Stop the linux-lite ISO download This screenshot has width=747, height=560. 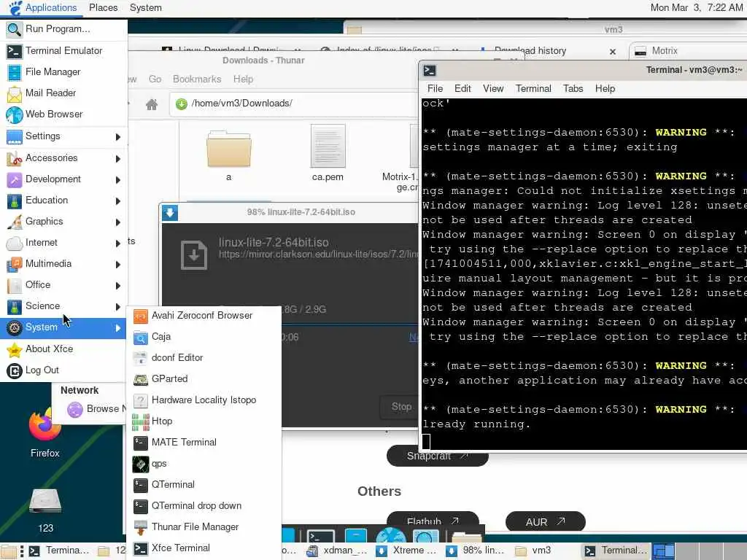coord(401,407)
